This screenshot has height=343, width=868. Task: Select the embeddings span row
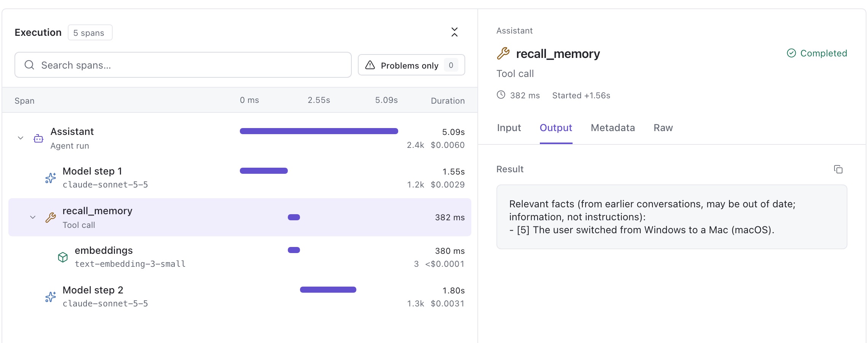(x=240, y=257)
